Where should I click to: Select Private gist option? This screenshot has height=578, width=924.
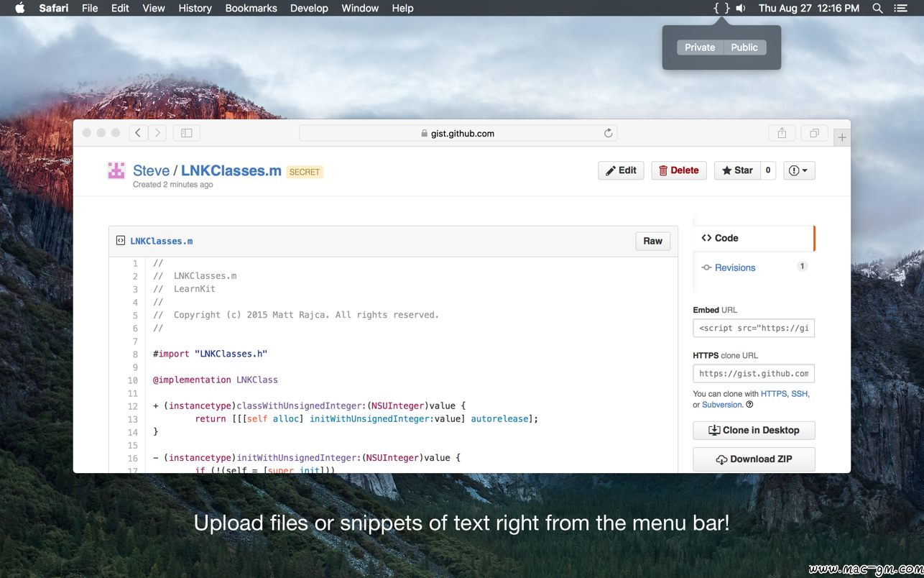(700, 47)
